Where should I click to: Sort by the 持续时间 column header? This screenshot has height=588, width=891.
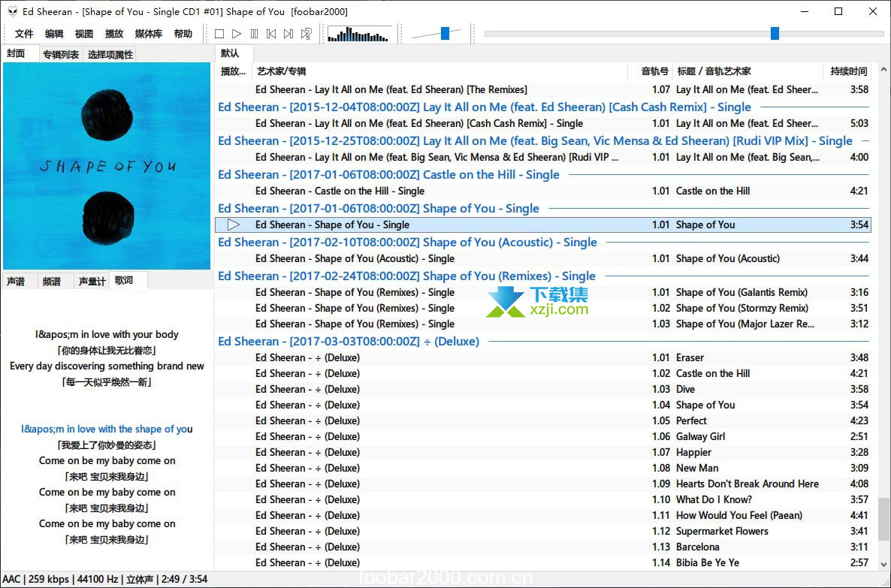pos(848,71)
